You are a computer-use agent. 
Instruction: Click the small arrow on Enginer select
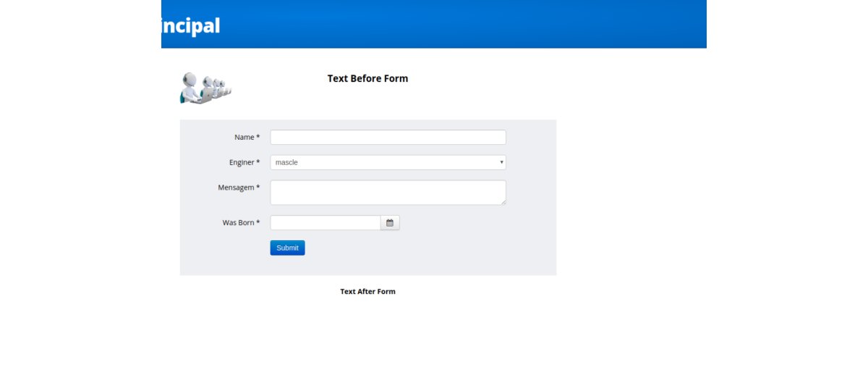tap(501, 163)
